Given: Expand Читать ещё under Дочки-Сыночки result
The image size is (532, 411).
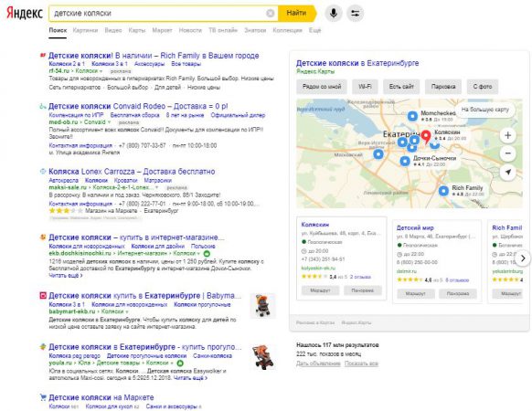Looking at the screenshot, I should 66,275.
